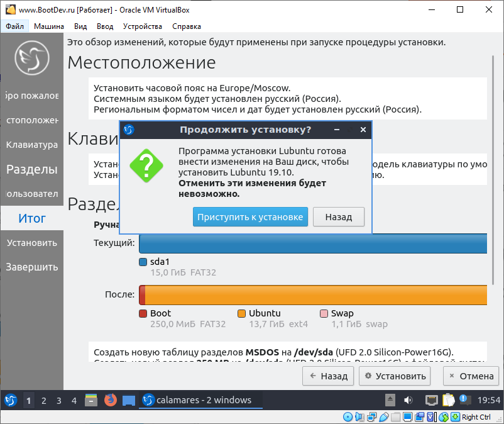The image size is (504, 424).
Task: Click the blue sda1 legend swatch
Action: 143,262
